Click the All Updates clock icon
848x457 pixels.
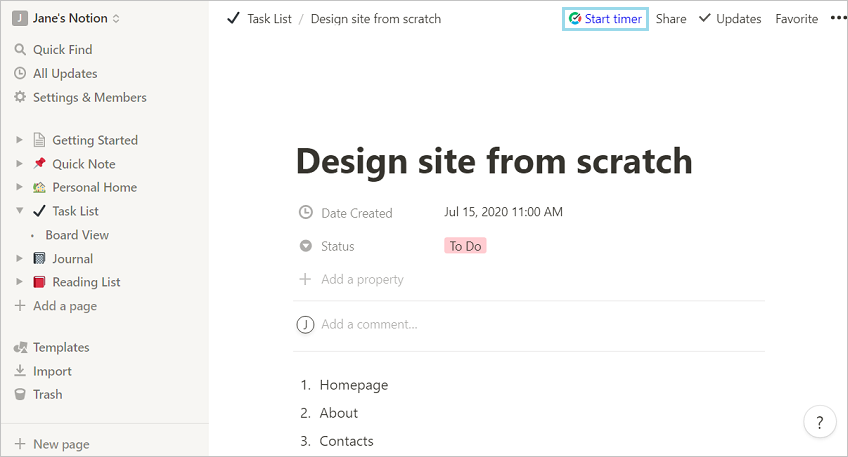click(x=20, y=73)
